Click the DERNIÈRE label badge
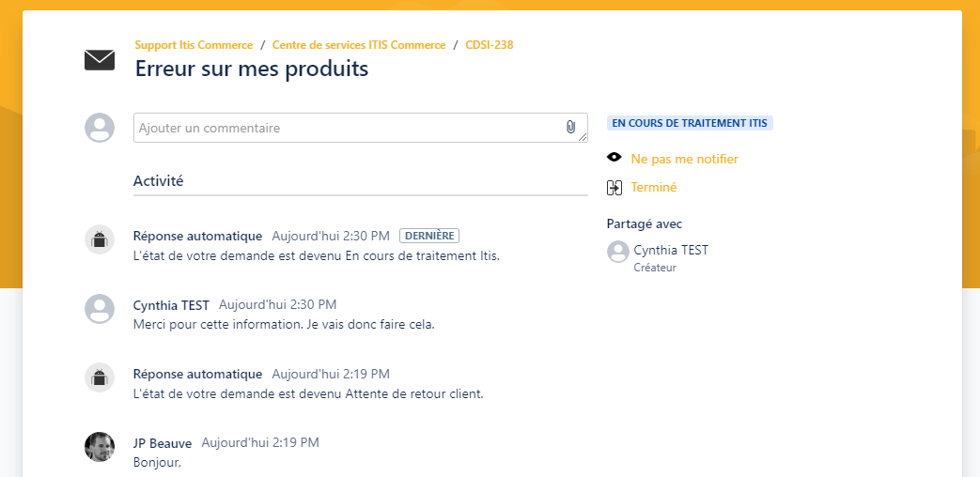980x477 pixels. (429, 236)
